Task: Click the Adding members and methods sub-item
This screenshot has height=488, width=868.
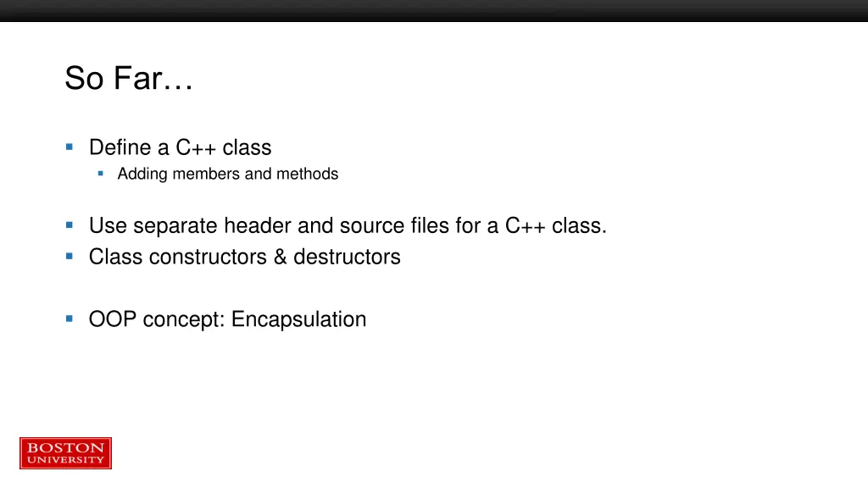Action: pyautogui.click(x=227, y=174)
